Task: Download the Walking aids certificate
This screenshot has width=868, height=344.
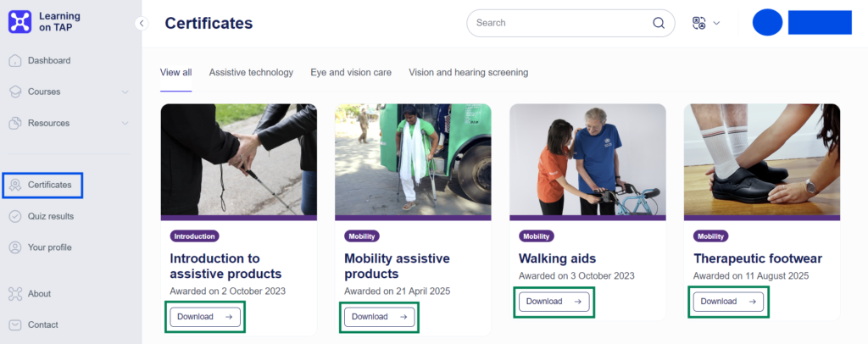Action: click(x=554, y=302)
